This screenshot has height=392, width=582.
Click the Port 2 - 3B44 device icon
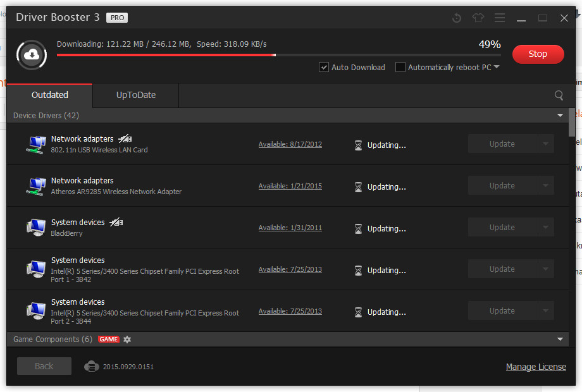coord(36,311)
